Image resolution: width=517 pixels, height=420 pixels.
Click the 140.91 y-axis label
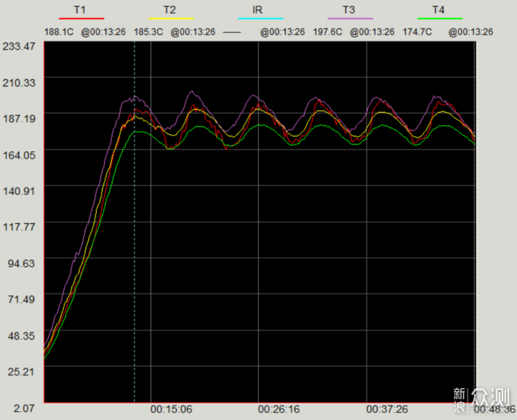(x=19, y=190)
